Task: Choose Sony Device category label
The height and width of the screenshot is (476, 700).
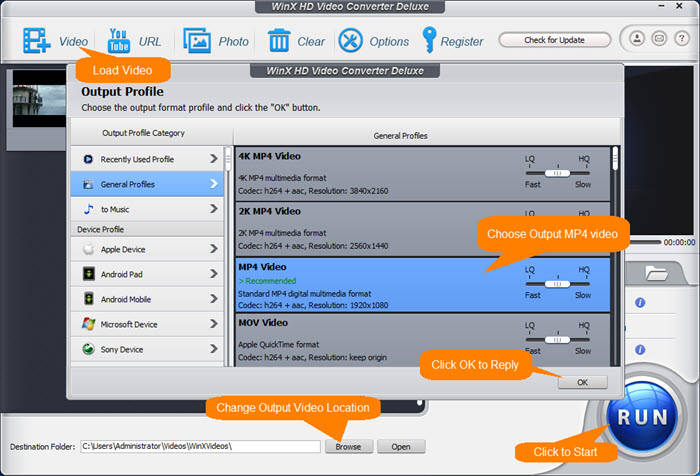Action: [x=122, y=349]
